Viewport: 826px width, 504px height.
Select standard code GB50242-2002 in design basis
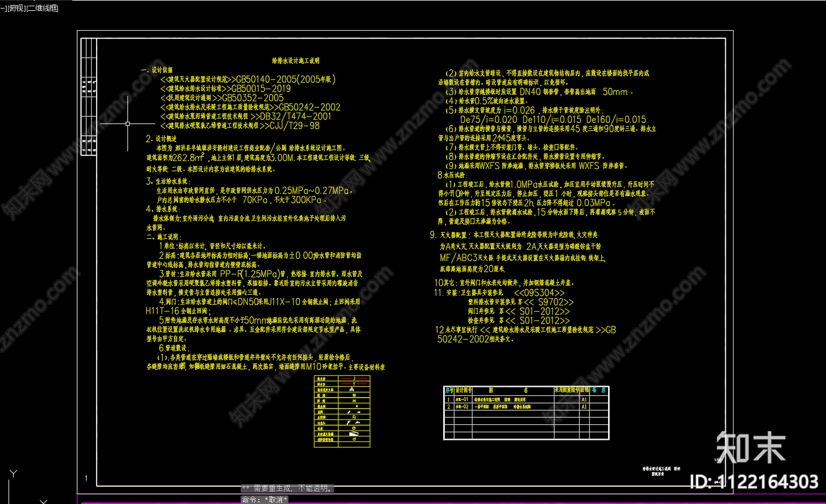pyautogui.click(x=309, y=107)
